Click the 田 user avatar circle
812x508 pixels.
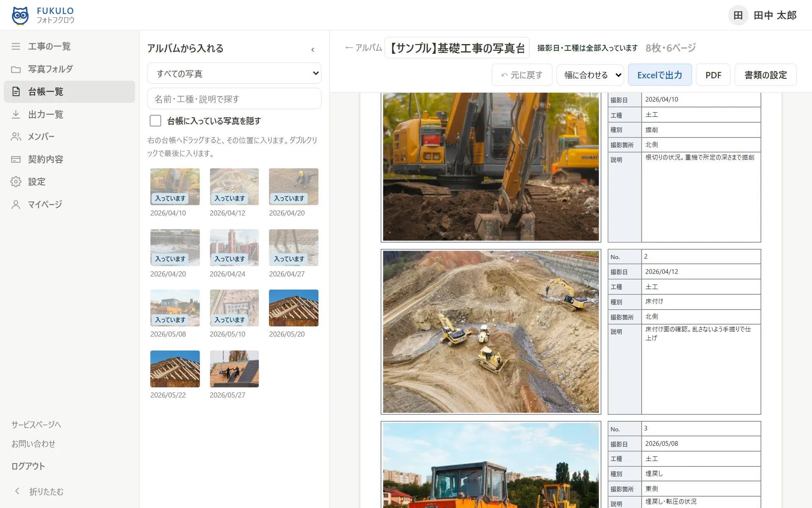point(738,15)
